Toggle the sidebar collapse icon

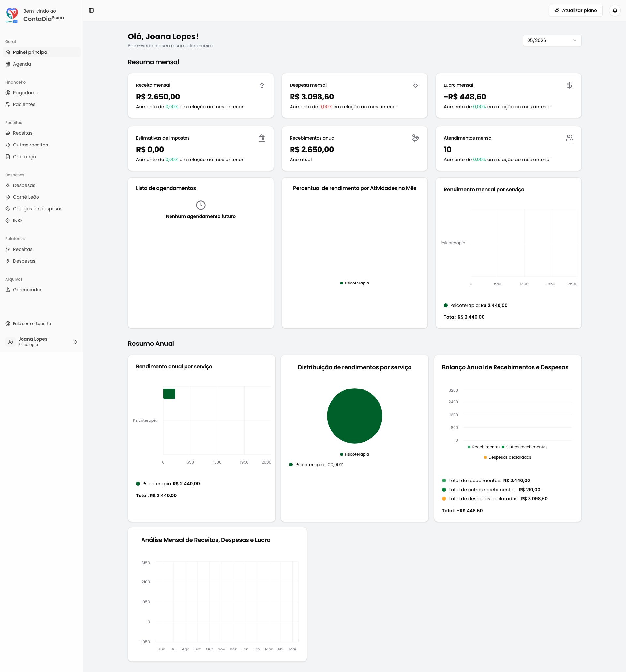pos(91,10)
